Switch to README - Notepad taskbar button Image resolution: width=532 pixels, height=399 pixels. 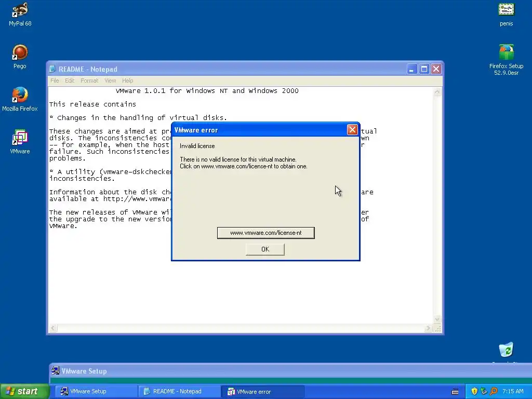click(180, 391)
